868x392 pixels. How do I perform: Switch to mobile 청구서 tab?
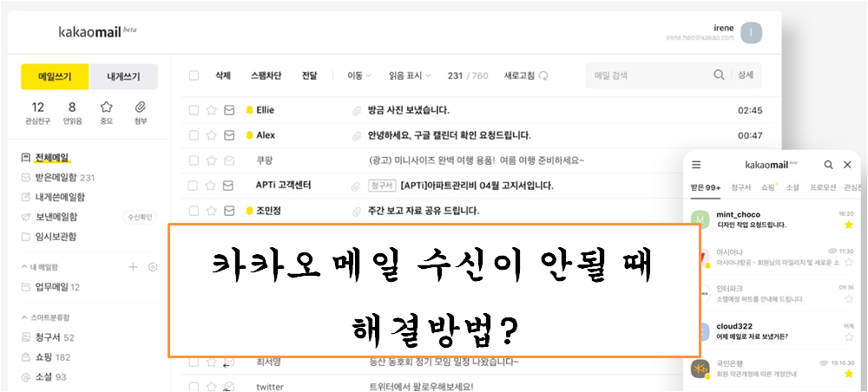tap(740, 187)
